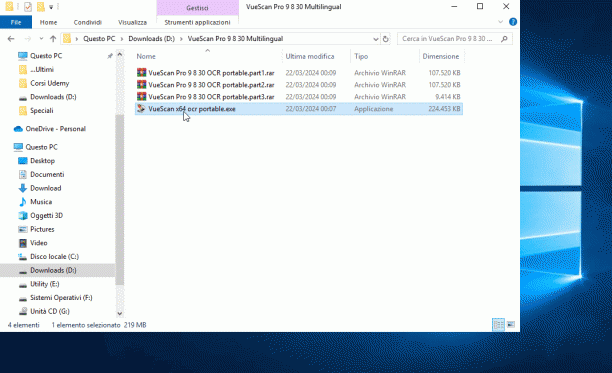This screenshot has height=373, width=612.
Task: Click navigation pane scrollbar up arrow
Action: click(120, 55)
